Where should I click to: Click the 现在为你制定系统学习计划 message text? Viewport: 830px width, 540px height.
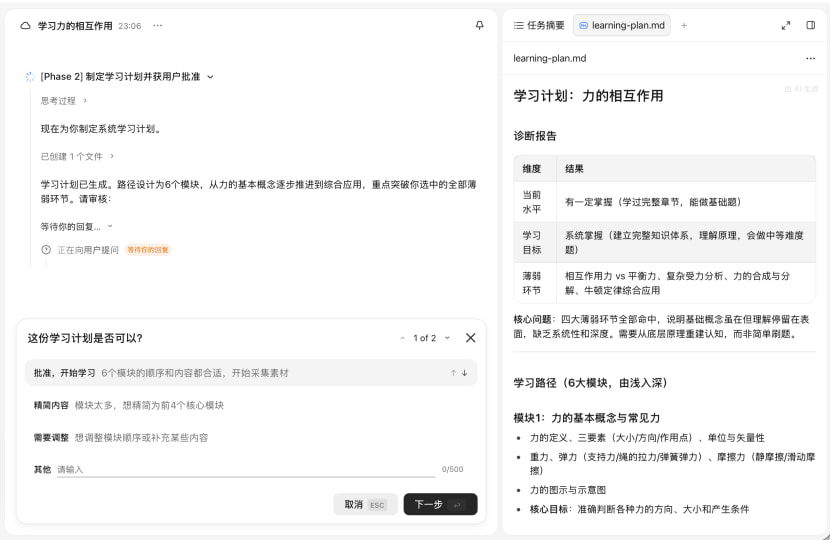(x=101, y=129)
